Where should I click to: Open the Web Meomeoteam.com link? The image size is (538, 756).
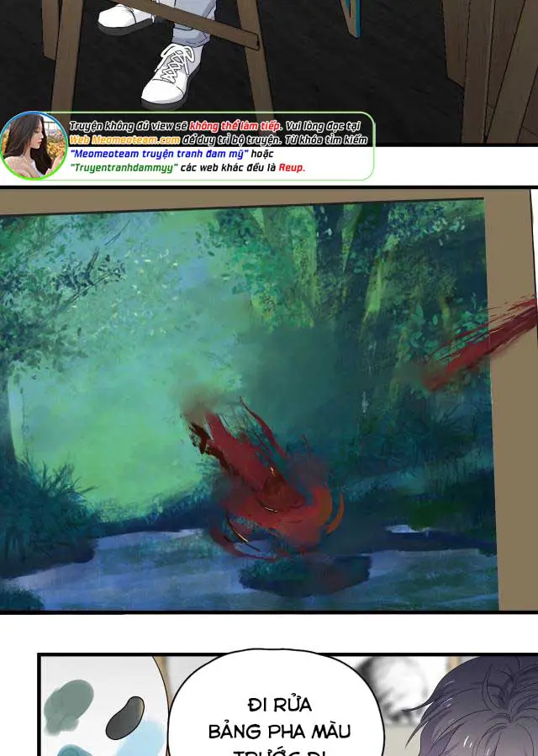point(124,139)
